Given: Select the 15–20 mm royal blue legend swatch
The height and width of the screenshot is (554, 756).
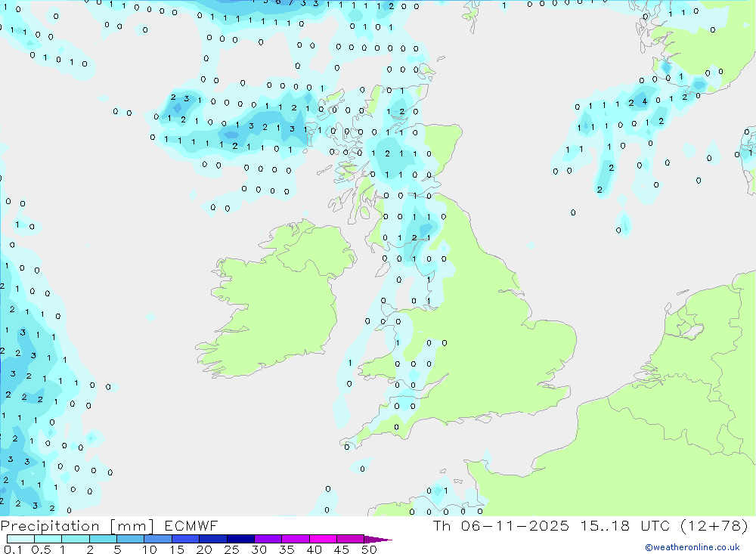Looking at the screenshot, I should click(x=185, y=539).
